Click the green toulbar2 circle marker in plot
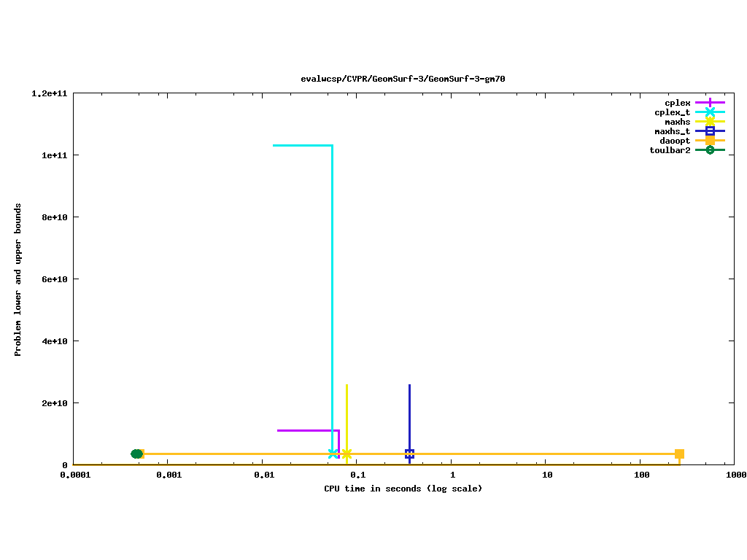This screenshot has height=560, width=747. [136, 454]
